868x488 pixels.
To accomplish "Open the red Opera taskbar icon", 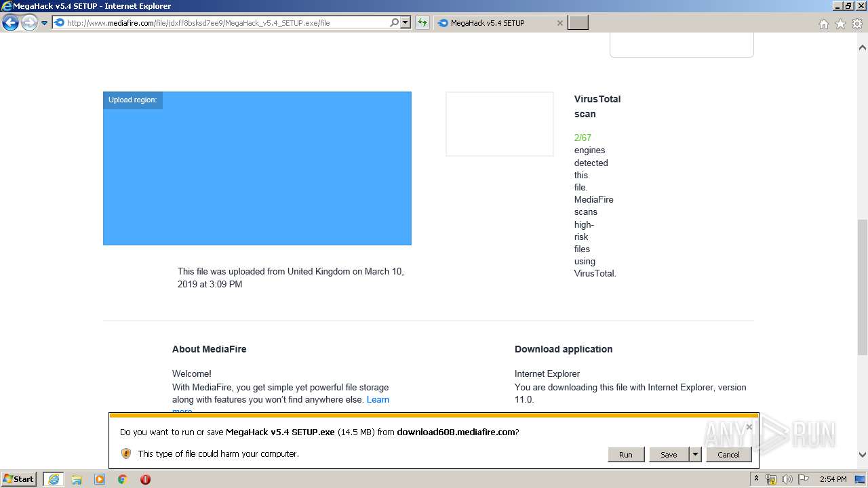I will 145,479.
